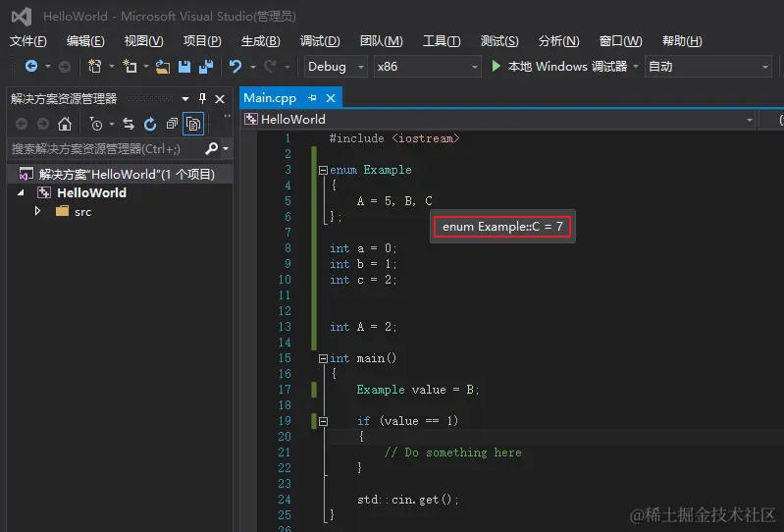
Task: Click the Open File folder icon
Action: (x=163, y=67)
